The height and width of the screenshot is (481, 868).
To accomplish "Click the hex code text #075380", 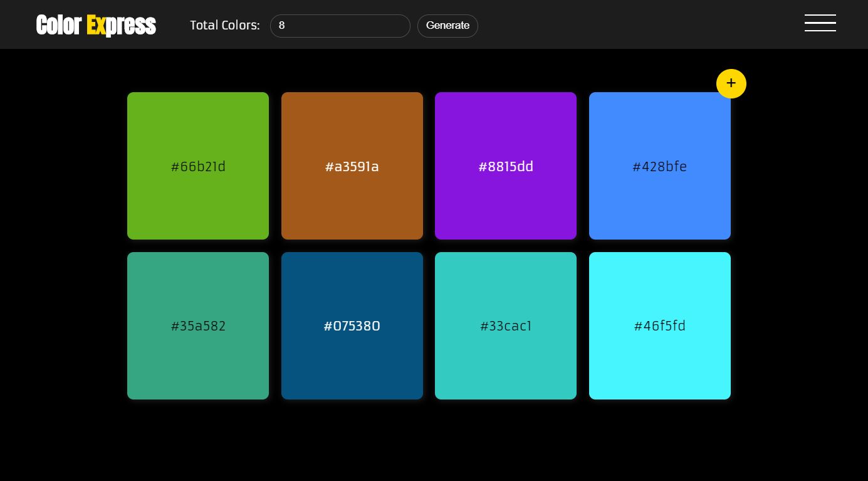I will (352, 326).
